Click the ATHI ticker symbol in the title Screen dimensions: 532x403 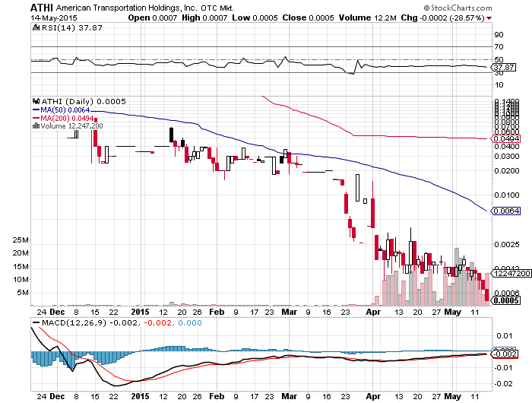click(42, 8)
